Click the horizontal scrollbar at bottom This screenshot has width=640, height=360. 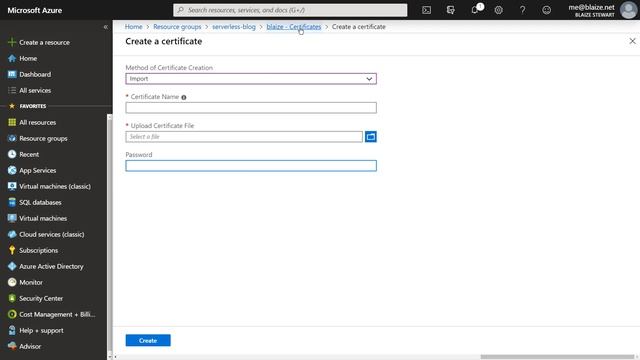pos(557,357)
